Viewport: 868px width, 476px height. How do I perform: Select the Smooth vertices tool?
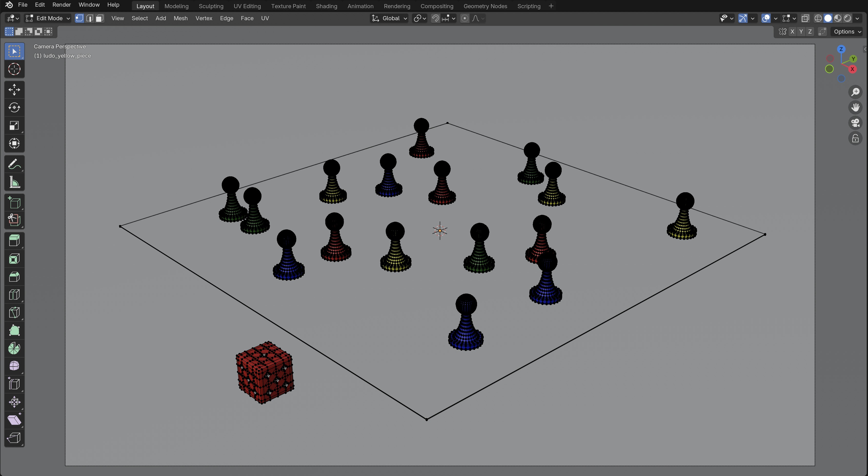(14, 366)
